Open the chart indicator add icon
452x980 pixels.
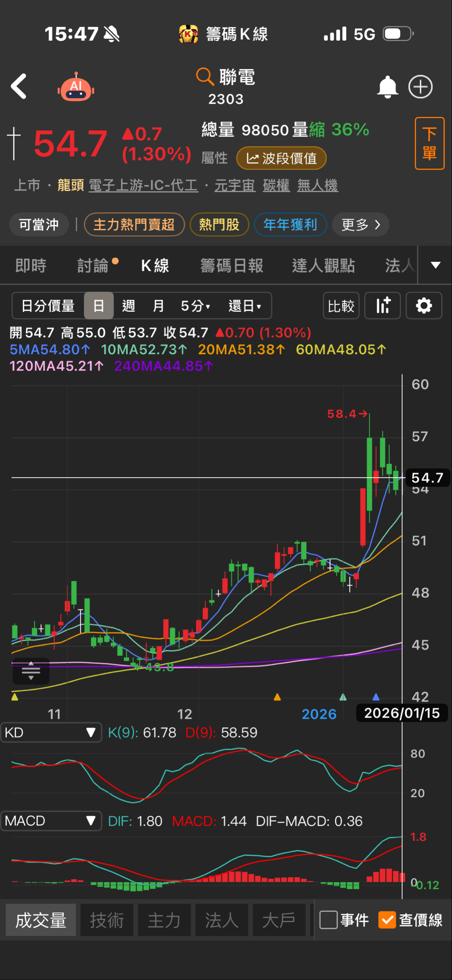click(x=383, y=306)
